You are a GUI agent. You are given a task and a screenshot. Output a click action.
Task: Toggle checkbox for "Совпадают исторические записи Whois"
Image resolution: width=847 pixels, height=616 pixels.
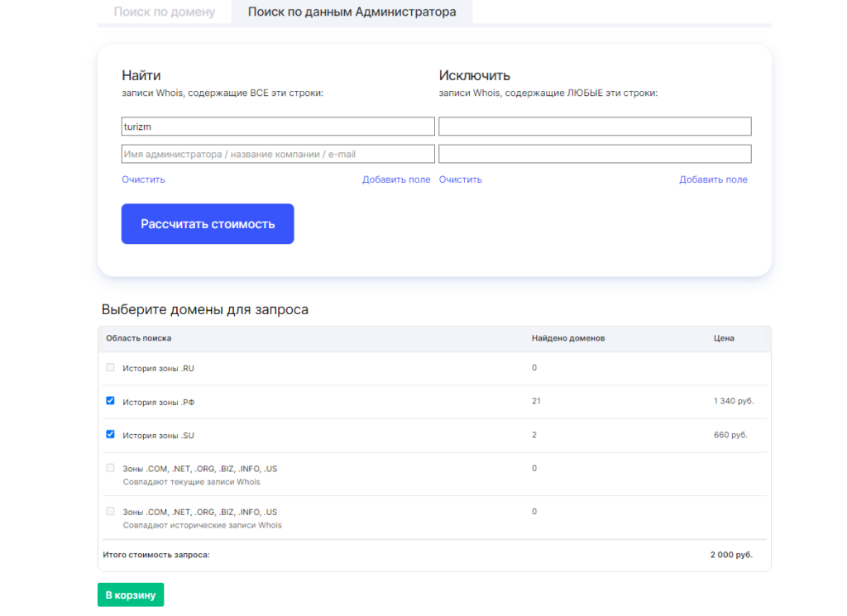pyautogui.click(x=111, y=511)
